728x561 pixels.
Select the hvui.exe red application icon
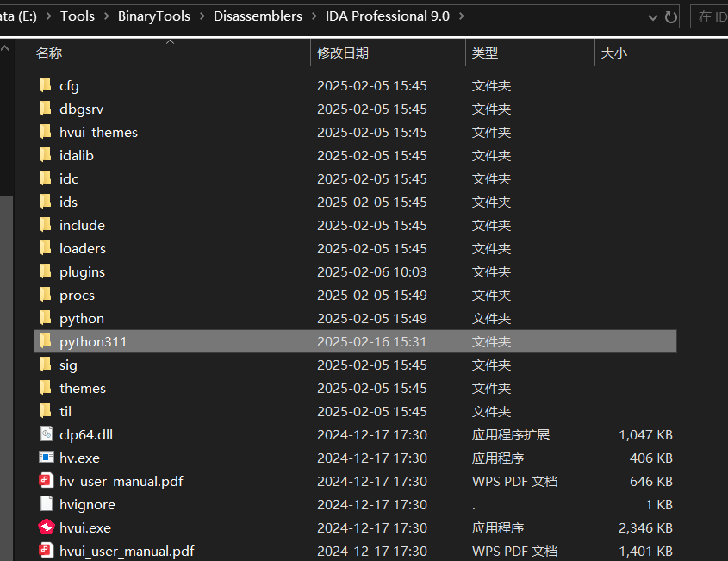(x=46, y=527)
